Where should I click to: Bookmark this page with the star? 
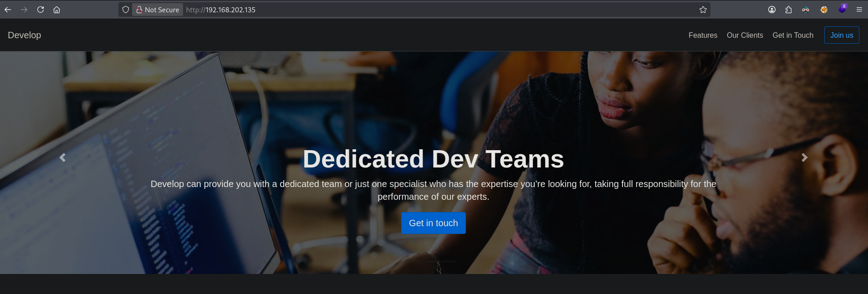pos(703,10)
